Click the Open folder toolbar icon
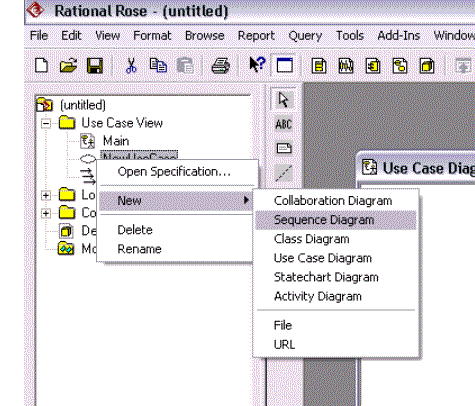The width and height of the screenshot is (475, 406). 68,65
